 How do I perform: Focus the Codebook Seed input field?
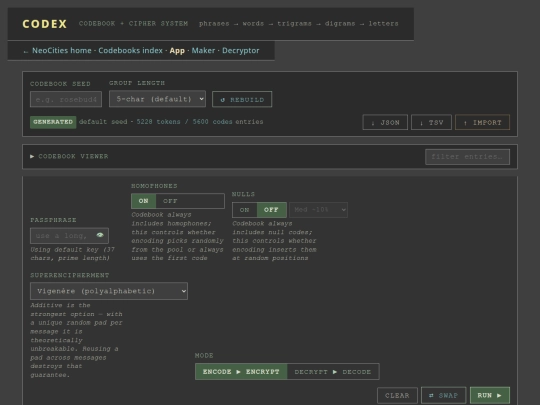tap(66, 99)
